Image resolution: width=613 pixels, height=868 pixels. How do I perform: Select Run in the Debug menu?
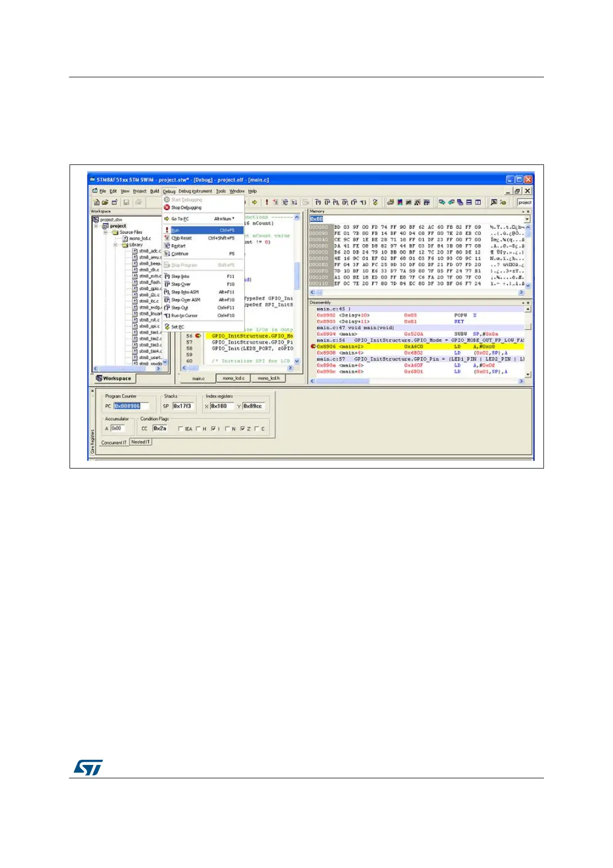[x=203, y=230]
